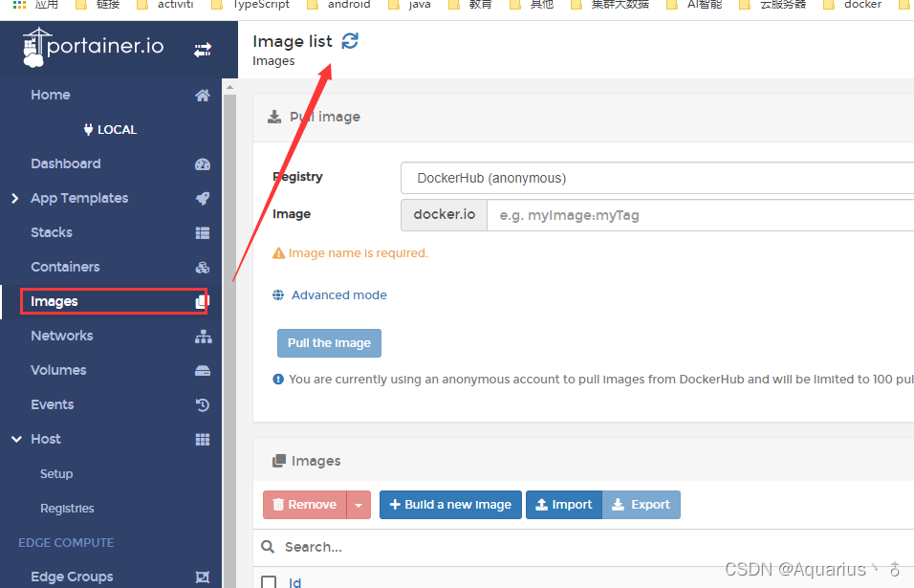914x588 pixels.
Task: Open Dashboard in sidebar
Action: click(x=66, y=163)
